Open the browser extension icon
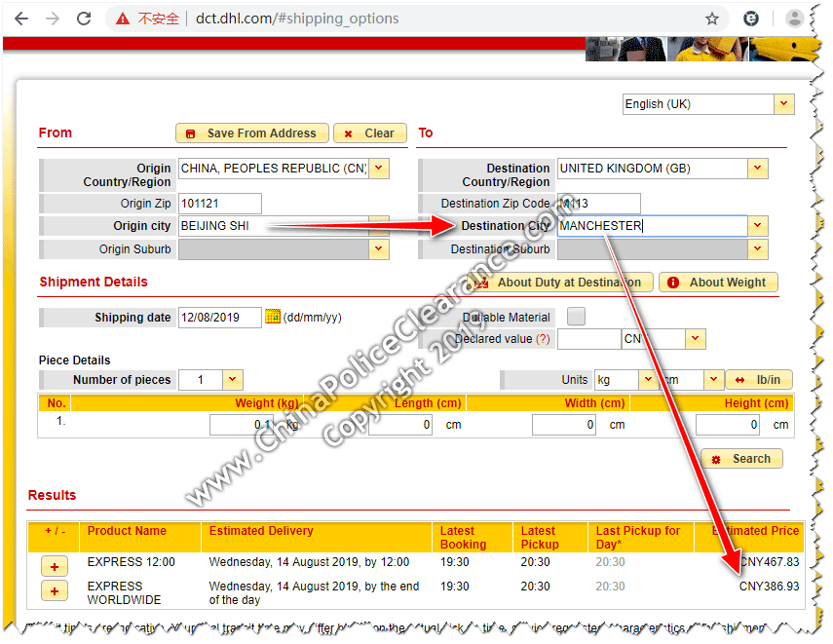This screenshot has height=644, width=833. tap(750, 19)
